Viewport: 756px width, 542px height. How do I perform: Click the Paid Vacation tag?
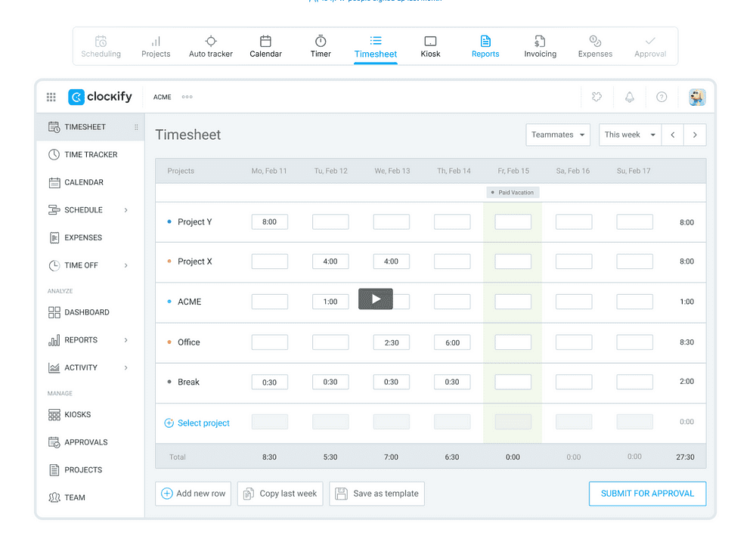[513, 193]
